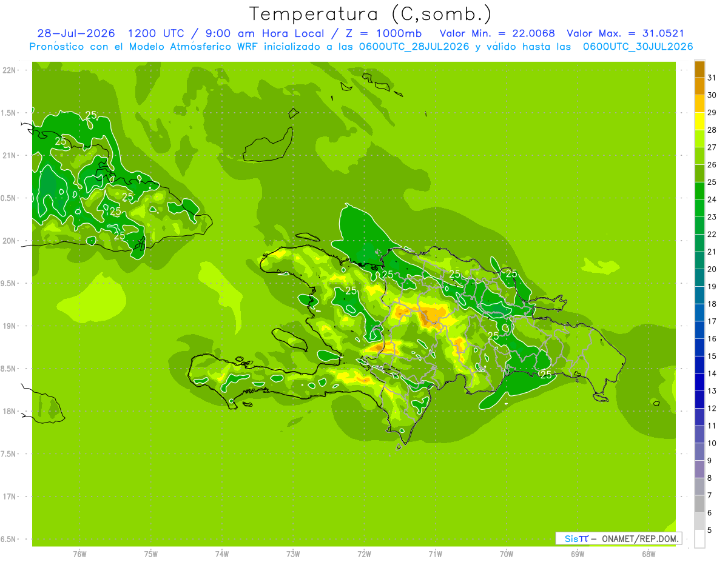Click the 28-Jul-2026 1200 UTC date label
The image size is (728, 562).
(x=112, y=33)
